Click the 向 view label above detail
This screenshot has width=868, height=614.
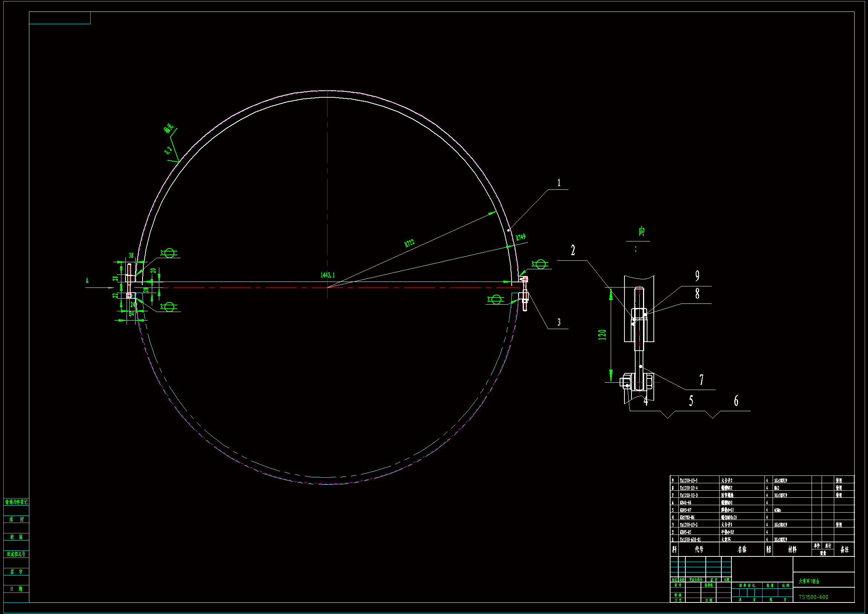point(642,231)
